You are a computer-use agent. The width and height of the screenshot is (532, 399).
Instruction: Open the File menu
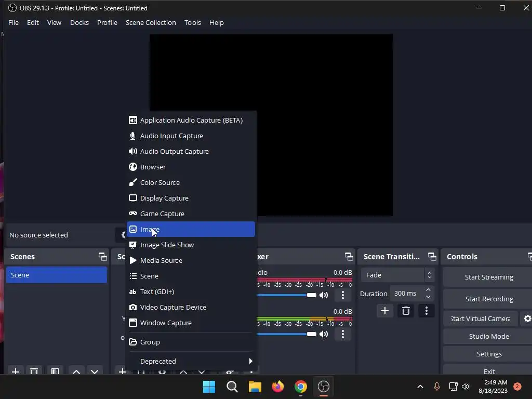[14, 22]
